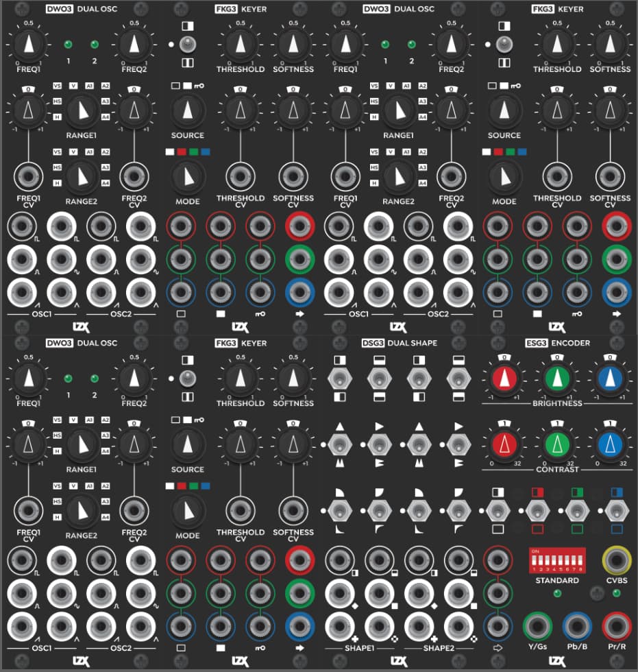This screenshot has height=672, width=638.
Task: Toggle SHAPE2 vertical-split switch on DSG3
Action: tap(419, 379)
